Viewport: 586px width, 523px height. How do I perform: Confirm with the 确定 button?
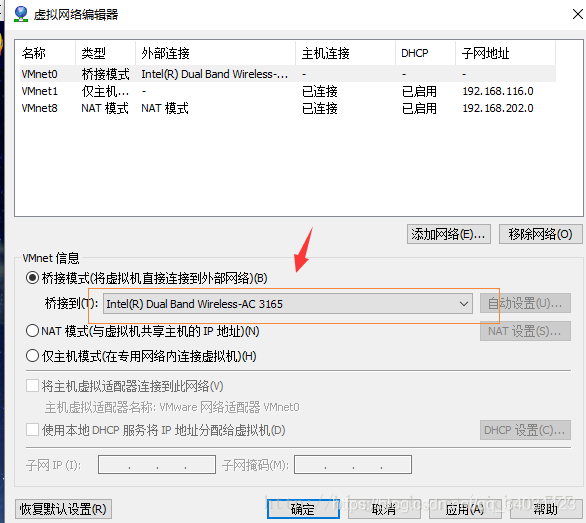click(303, 509)
